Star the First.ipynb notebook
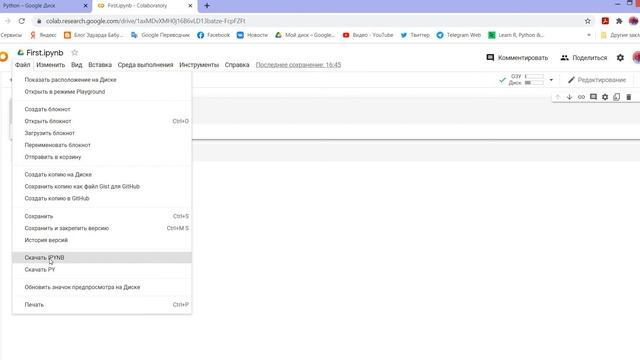 (74, 53)
